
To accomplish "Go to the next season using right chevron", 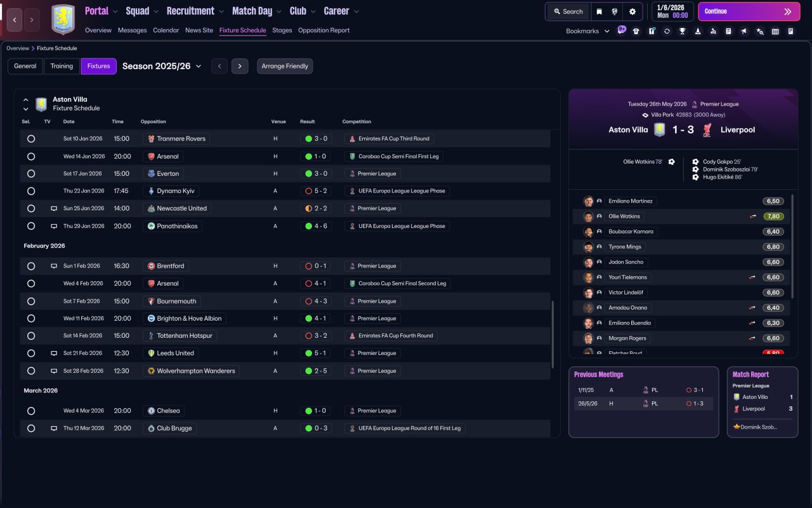I will click(x=240, y=66).
